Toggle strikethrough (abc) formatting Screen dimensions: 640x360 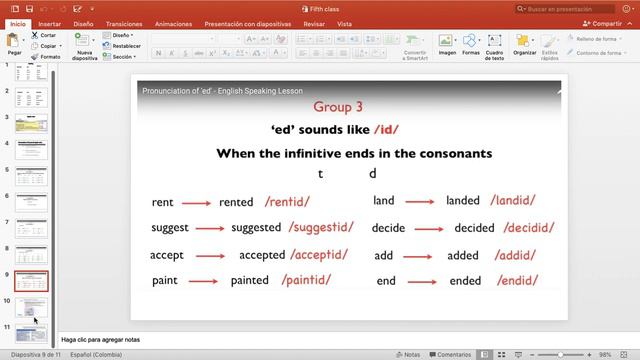[x=199, y=53]
